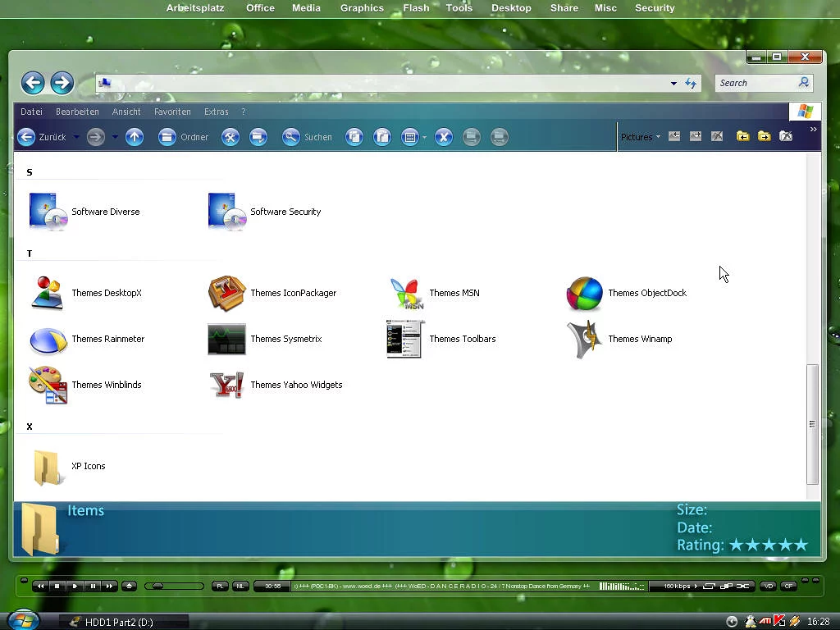
Task: Open the Favoriten menu
Action: tap(172, 112)
